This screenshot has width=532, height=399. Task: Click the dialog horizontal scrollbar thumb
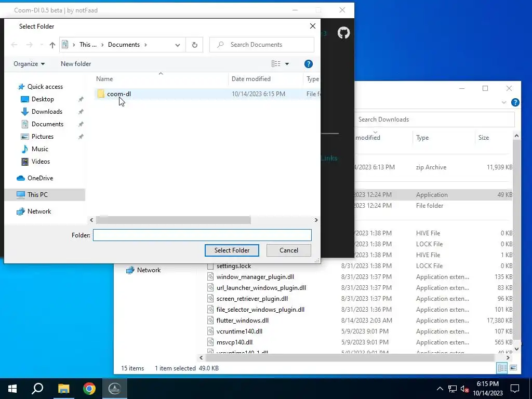(174, 220)
